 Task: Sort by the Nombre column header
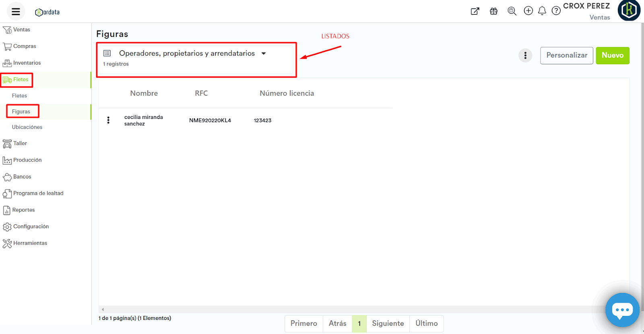click(144, 93)
